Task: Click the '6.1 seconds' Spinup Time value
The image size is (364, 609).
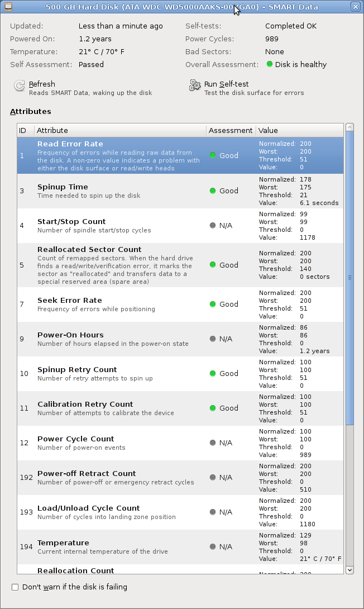Action: pyautogui.click(x=319, y=203)
